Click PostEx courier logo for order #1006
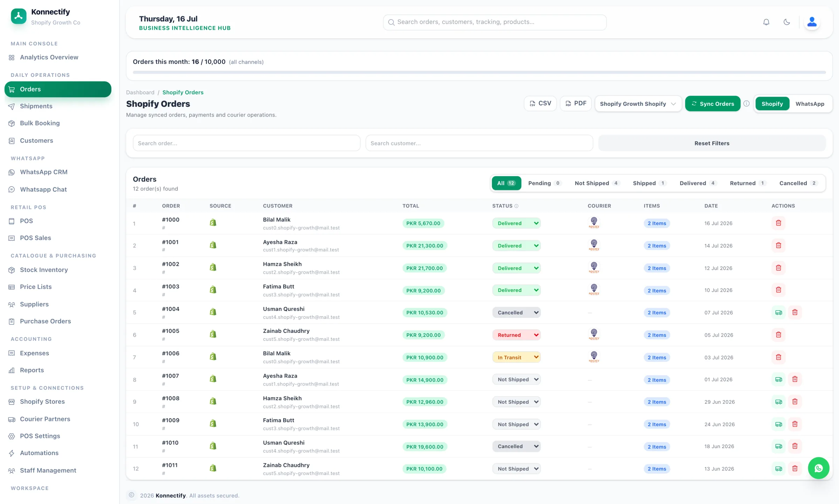 pyautogui.click(x=594, y=357)
